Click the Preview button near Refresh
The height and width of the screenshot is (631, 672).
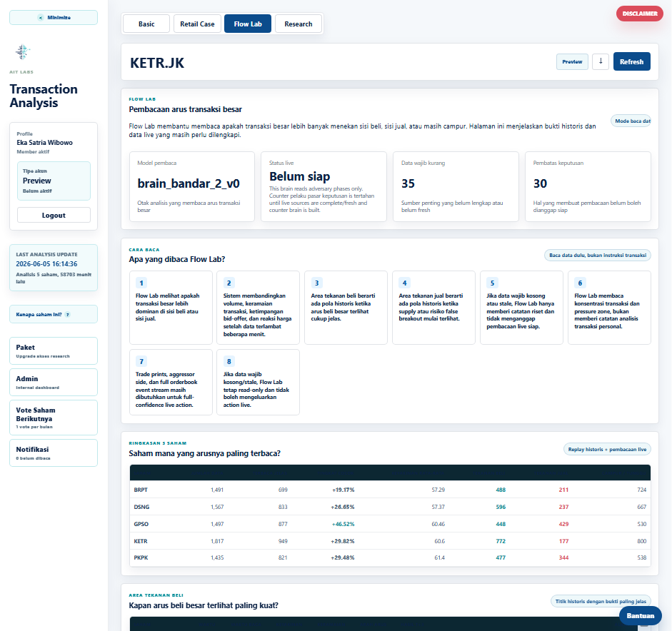(572, 61)
